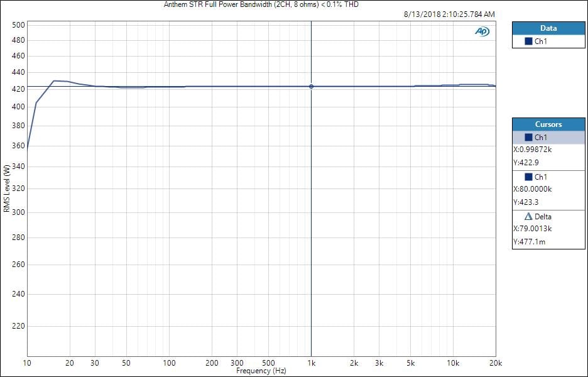This screenshot has width=588, height=377.
Task: Click the Delta Y:477.1m value
Action: click(x=528, y=241)
